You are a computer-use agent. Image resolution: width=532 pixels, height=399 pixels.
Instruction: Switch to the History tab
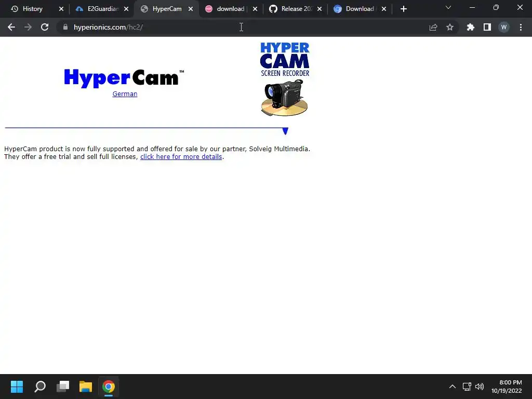[x=33, y=9]
